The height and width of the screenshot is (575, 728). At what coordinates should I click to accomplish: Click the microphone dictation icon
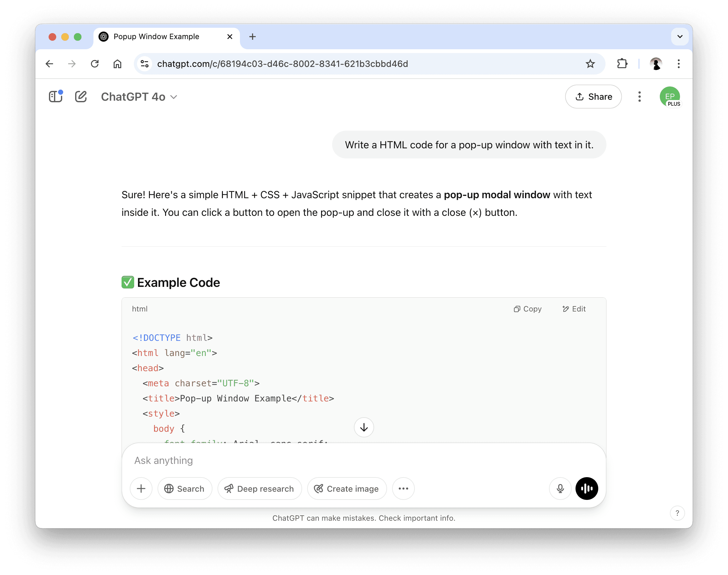tap(560, 489)
